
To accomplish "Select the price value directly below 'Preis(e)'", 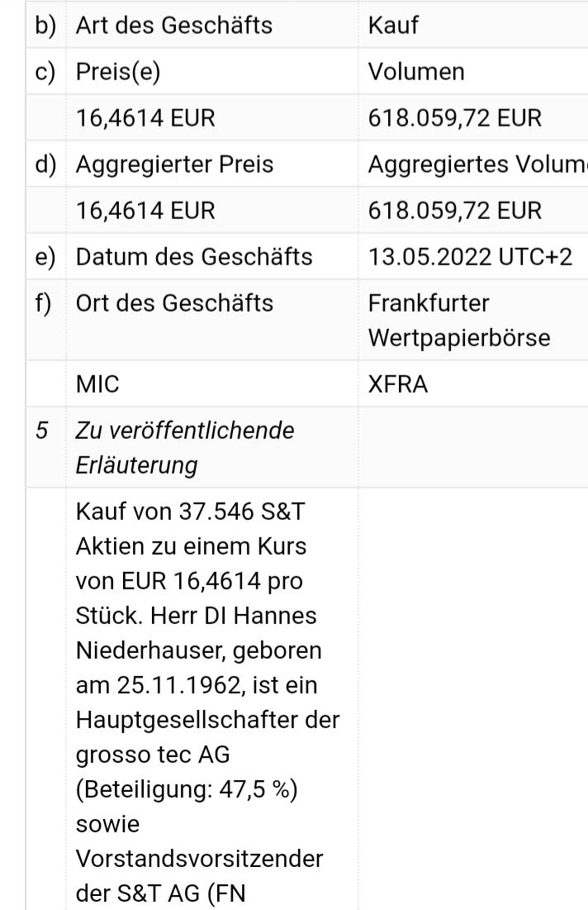I will pyautogui.click(x=145, y=118).
